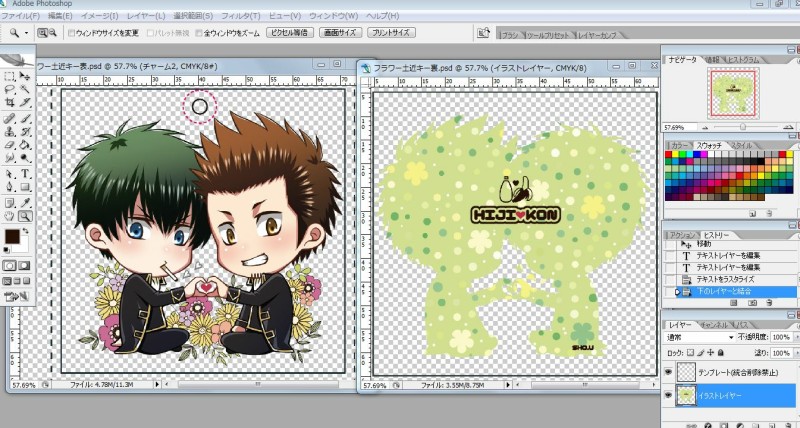The height and width of the screenshot is (428, 800).
Task: Select the Pen tool
Action: pyautogui.click(x=9, y=187)
